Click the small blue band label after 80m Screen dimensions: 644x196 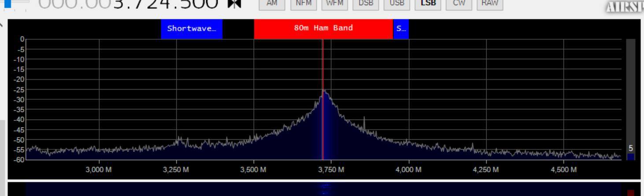coord(401,29)
